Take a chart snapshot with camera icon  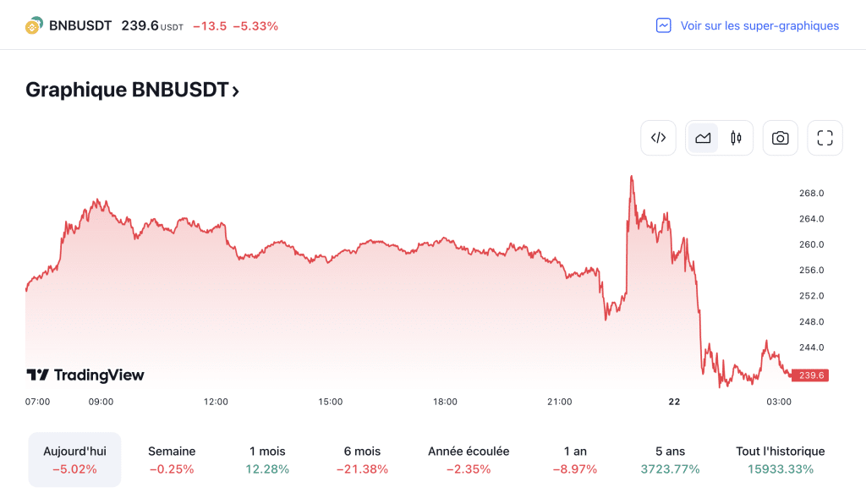(x=781, y=138)
